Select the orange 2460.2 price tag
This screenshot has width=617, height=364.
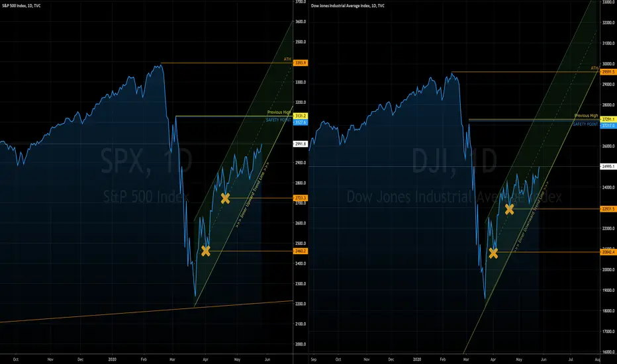(301, 251)
